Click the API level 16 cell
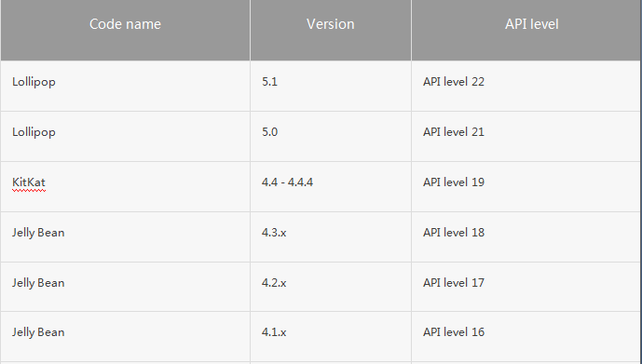The height and width of the screenshot is (364, 642). click(526, 337)
